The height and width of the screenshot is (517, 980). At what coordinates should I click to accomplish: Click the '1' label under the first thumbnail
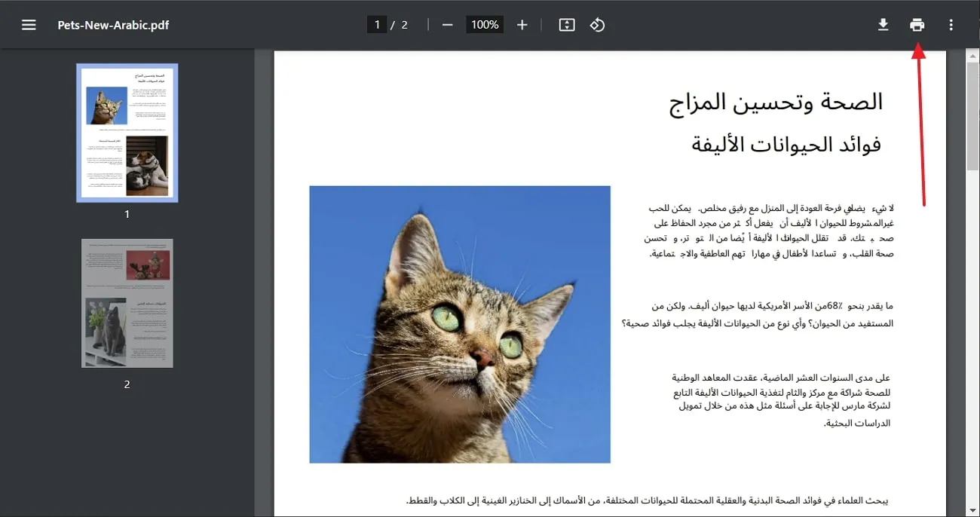[127, 214]
